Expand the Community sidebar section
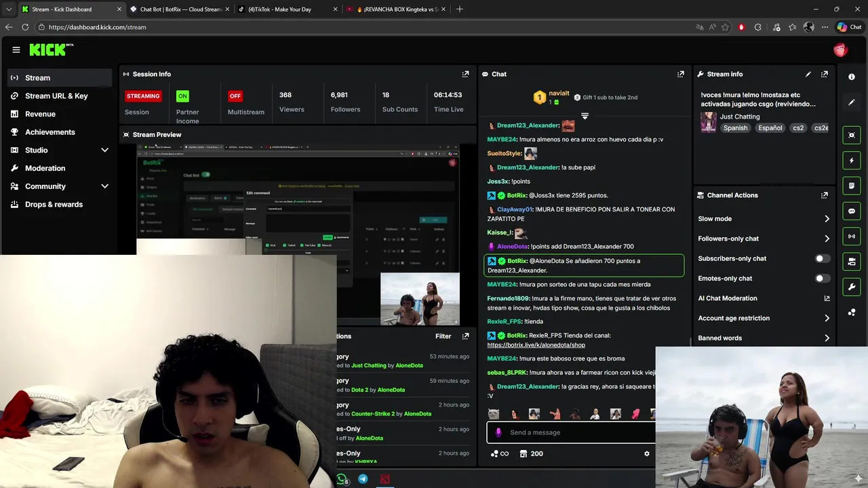868x488 pixels. coord(104,186)
